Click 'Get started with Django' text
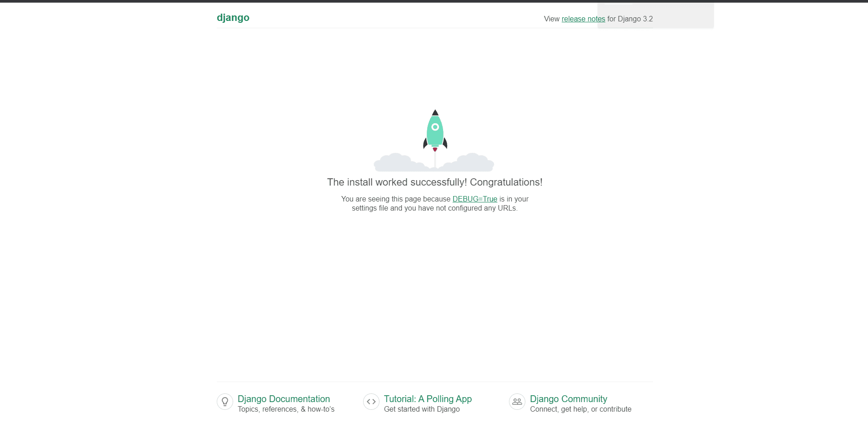868x423 pixels. pos(422,409)
